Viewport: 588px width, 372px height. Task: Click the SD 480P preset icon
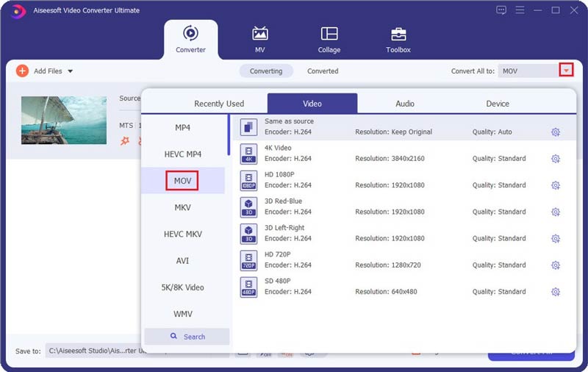[x=248, y=287]
